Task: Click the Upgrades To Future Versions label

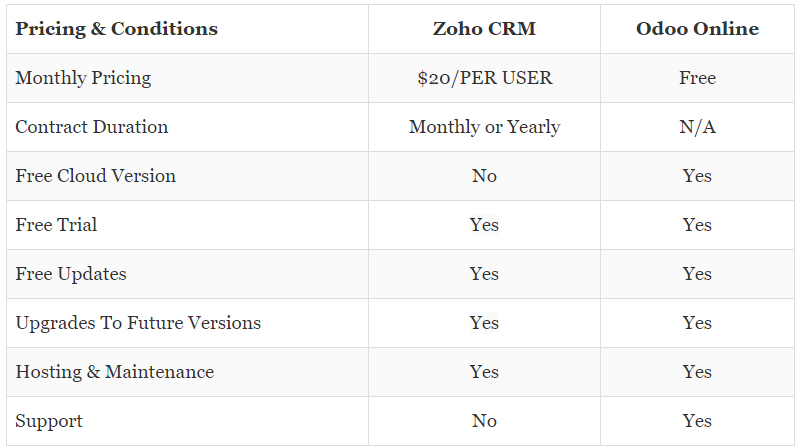Action: [x=138, y=323]
